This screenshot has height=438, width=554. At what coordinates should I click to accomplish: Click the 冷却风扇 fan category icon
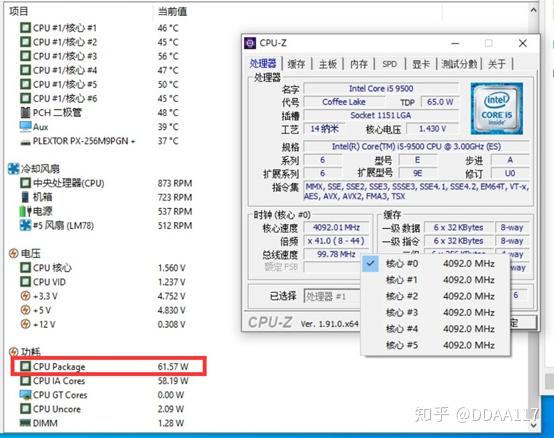13,169
